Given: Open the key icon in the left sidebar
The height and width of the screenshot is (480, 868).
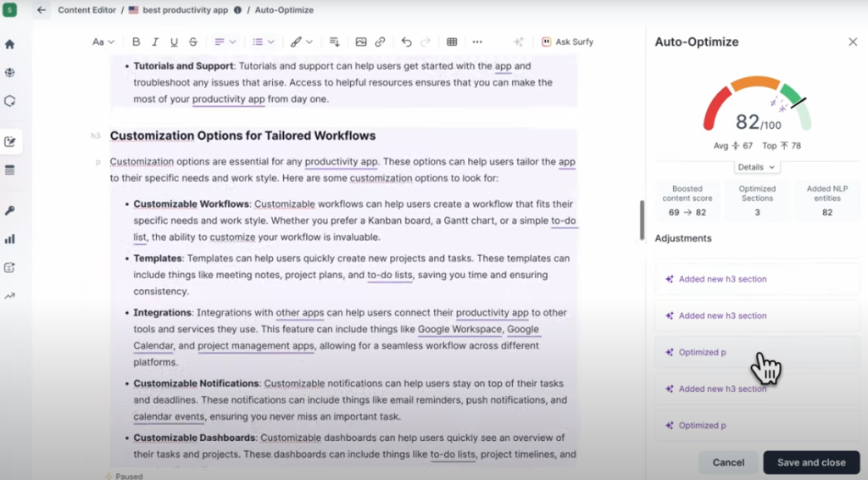Looking at the screenshot, I should (x=10, y=210).
